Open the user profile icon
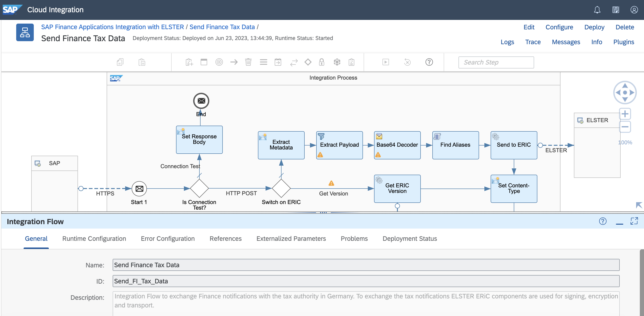 point(634,10)
